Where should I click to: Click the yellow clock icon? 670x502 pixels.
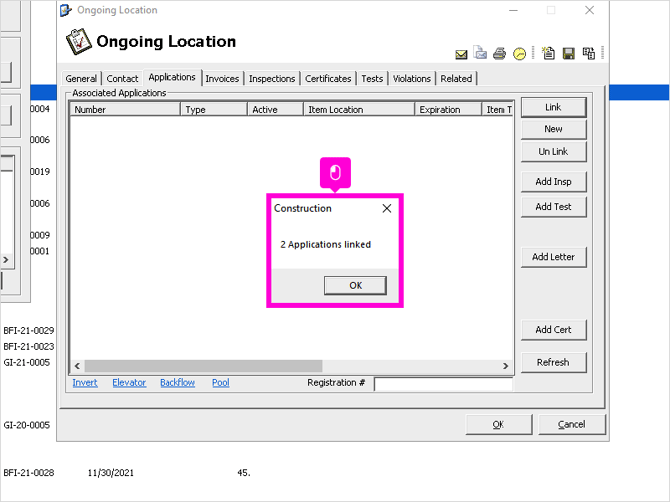coord(519,54)
